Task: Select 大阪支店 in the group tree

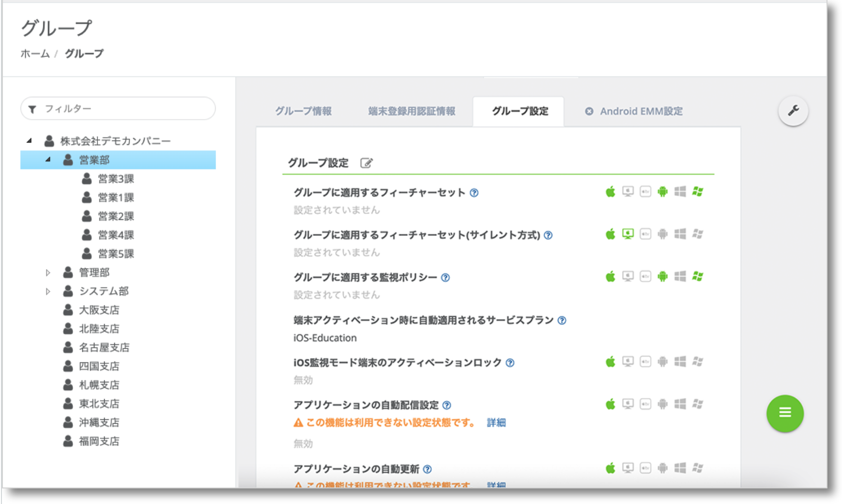Action: 99,310
